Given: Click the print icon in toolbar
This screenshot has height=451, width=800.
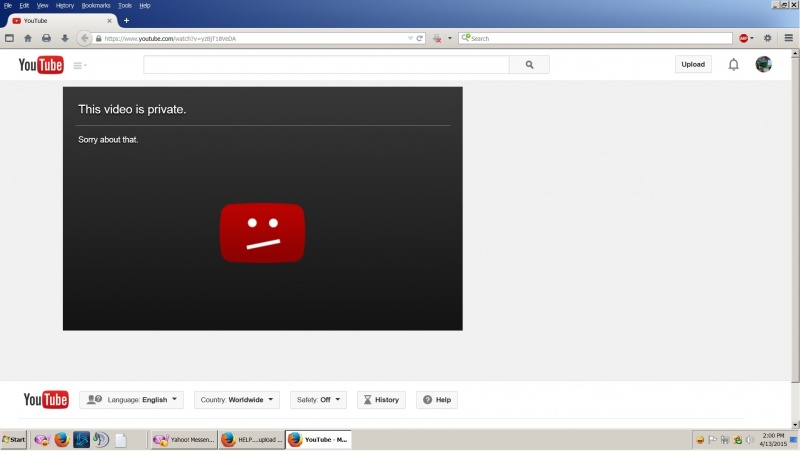Looking at the screenshot, I should (x=46, y=38).
